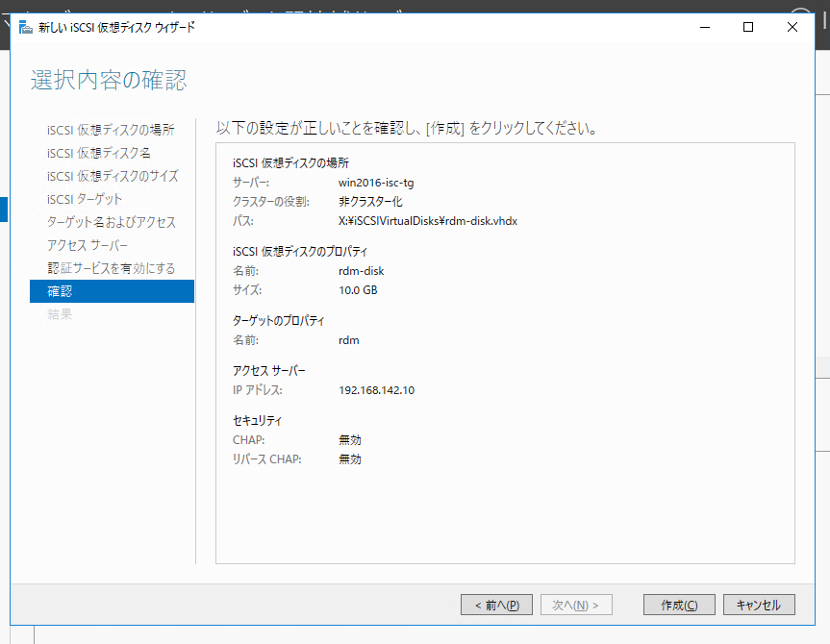The height and width of the screenshot is (644, 830).
Task: Open the iSCSI ターゲット step
Action: point(85,199)
